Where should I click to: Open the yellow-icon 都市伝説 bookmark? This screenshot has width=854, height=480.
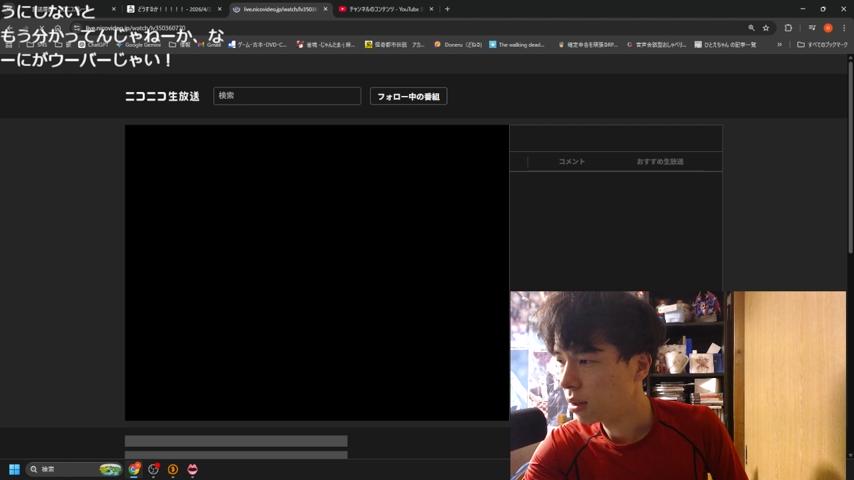point(394,45)
